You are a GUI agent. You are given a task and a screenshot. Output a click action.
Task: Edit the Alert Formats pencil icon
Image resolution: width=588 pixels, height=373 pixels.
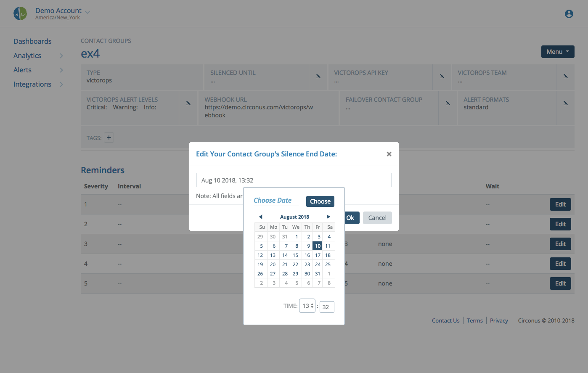566,103
